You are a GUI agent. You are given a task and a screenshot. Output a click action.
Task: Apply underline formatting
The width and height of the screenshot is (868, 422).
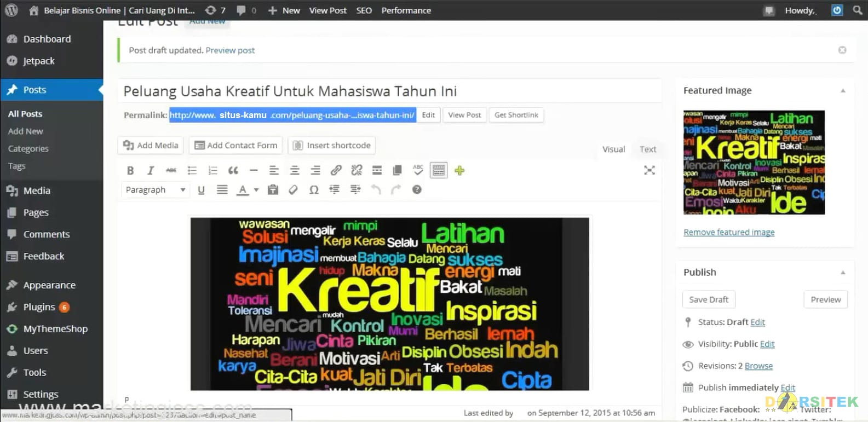[201, 190]
